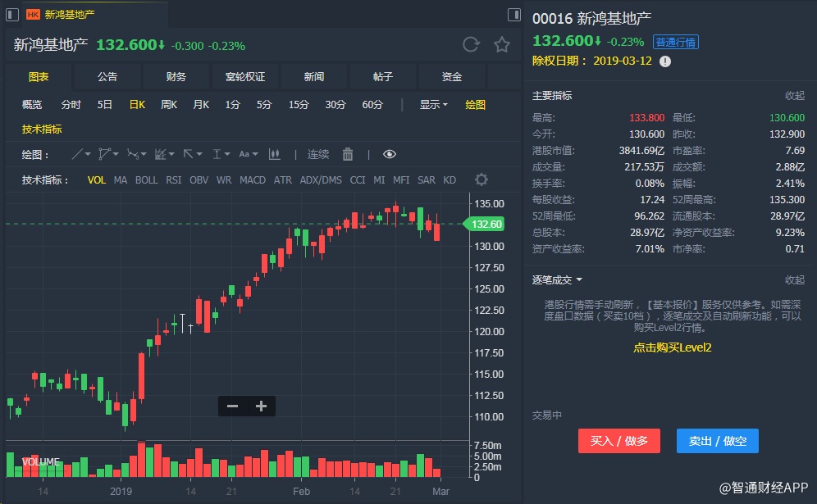The height and width of the screenshot is (504, 817).
Task: Select the line drawing tool
Action: (x=77, y=154)
